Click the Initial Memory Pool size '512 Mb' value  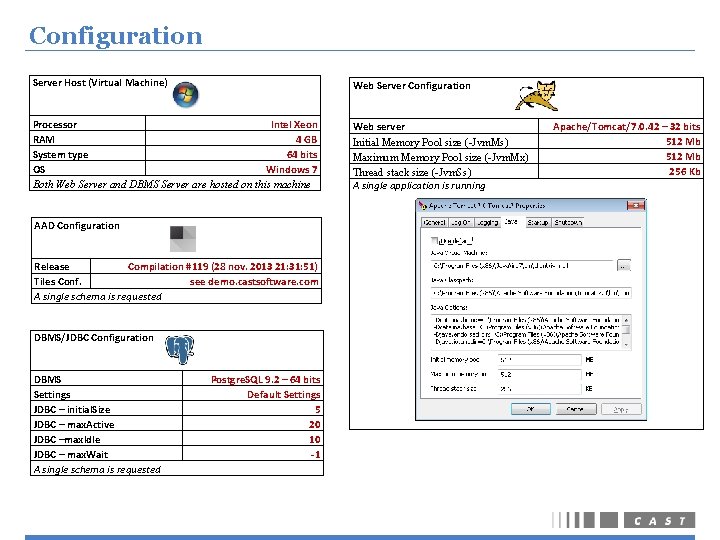click(x=683, y=141)
